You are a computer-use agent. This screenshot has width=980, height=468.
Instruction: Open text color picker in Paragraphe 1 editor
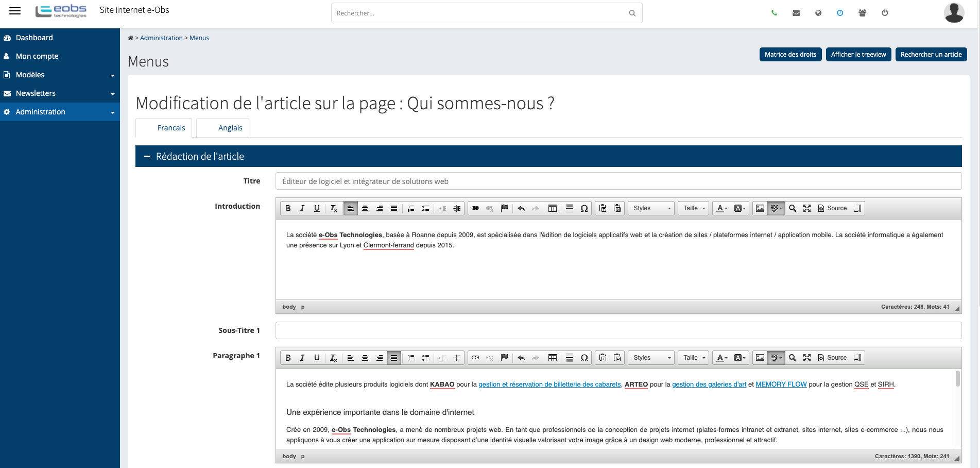click(x=723, y=358)
